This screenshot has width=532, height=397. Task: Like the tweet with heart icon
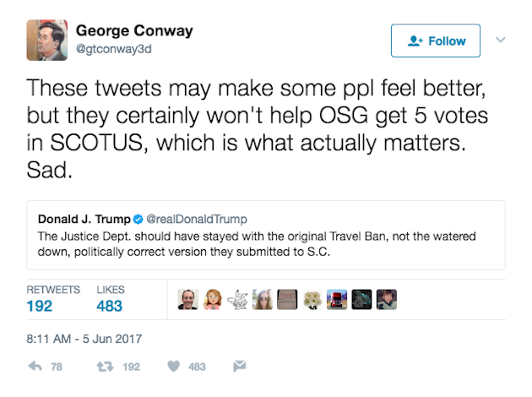173,367
